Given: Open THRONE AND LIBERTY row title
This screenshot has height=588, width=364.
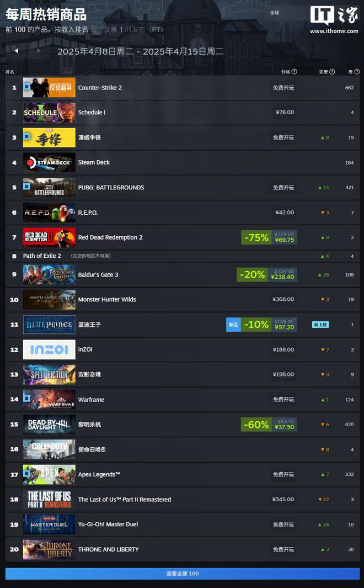Looking at the screenshot, I should (108, 549).
